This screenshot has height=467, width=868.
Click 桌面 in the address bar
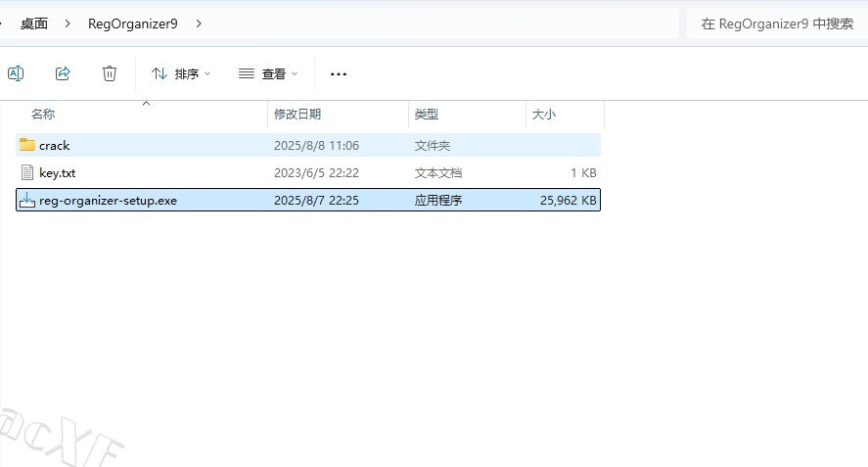click(x=34, y=23)
